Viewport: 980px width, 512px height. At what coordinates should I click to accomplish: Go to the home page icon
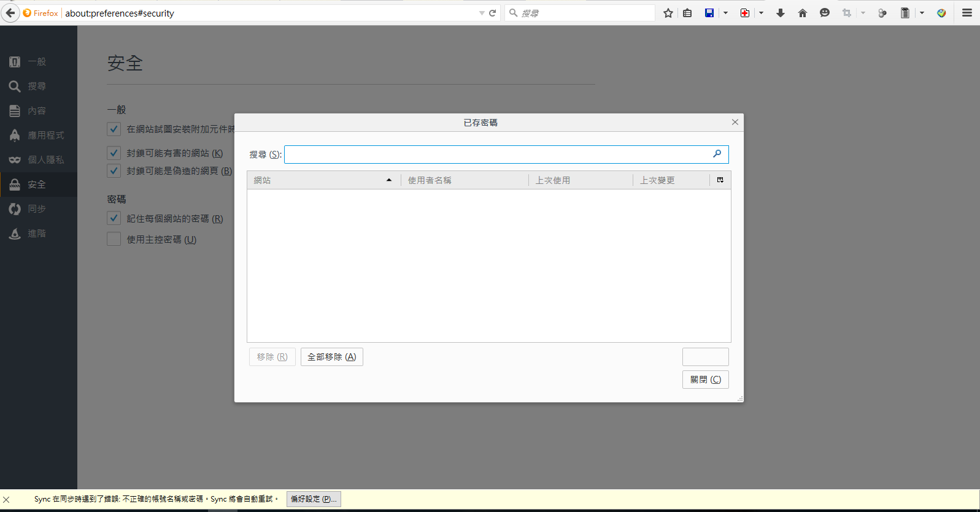[x=803, y=13]
